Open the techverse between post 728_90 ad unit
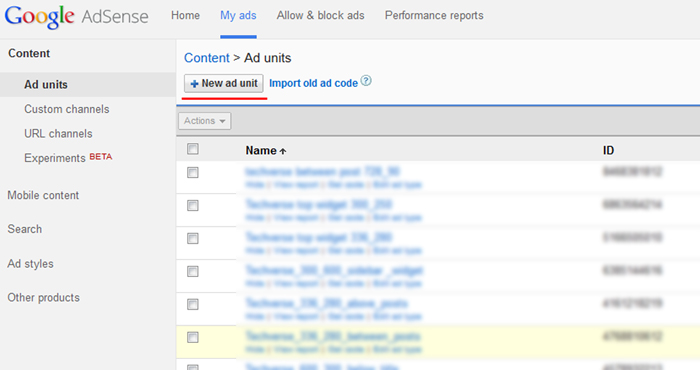This screenshot has width=700, height=370. point(322,172)
